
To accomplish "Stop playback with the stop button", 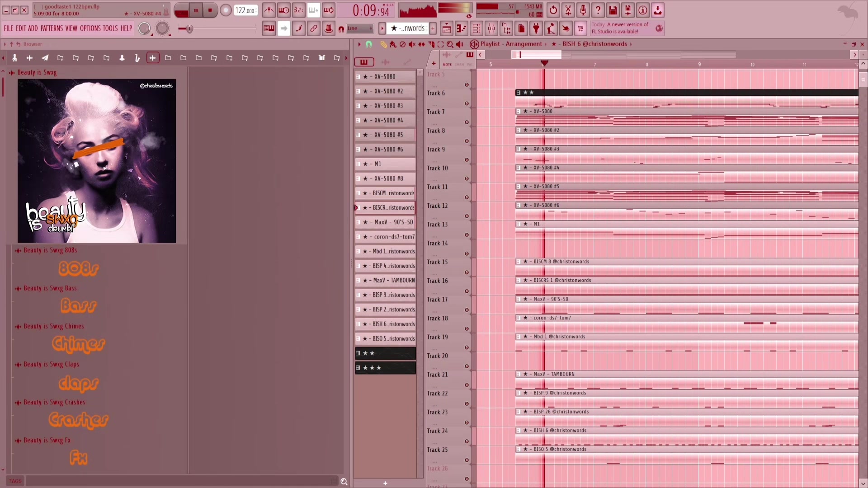I will 210,10.
